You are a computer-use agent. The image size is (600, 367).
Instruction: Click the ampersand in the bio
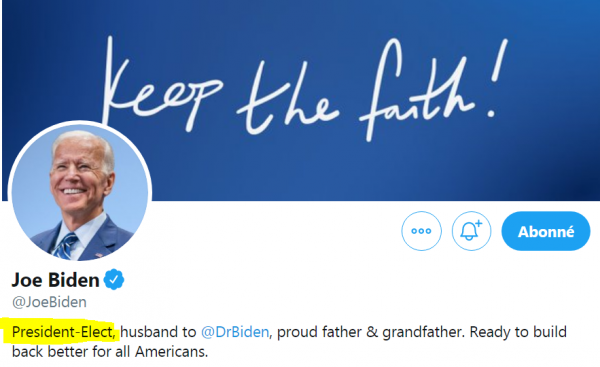(x=372, y=332)
